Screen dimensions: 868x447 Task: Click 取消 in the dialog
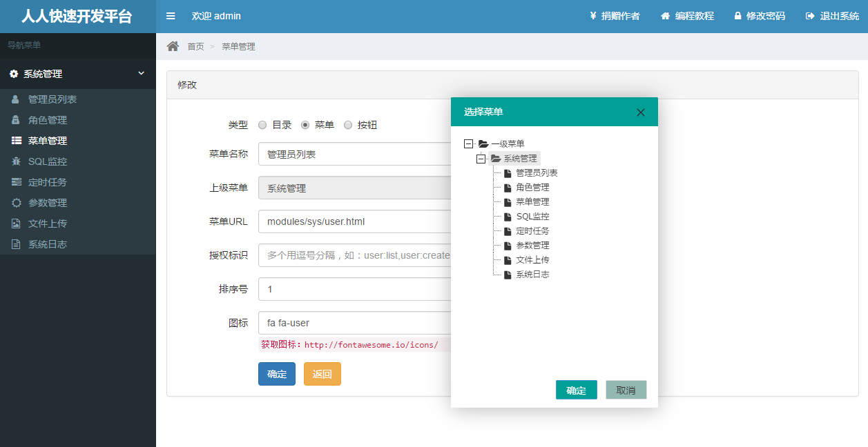626,390
